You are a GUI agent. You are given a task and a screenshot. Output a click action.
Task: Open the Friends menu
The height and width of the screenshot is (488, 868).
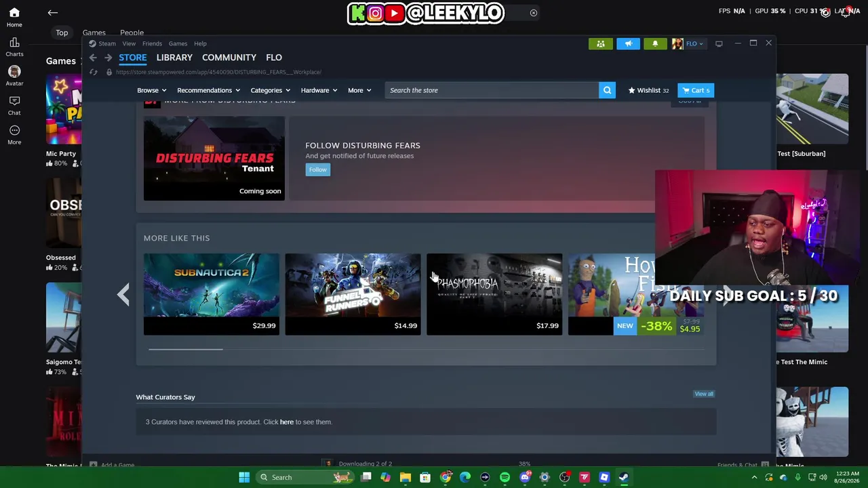pos(152,44)
